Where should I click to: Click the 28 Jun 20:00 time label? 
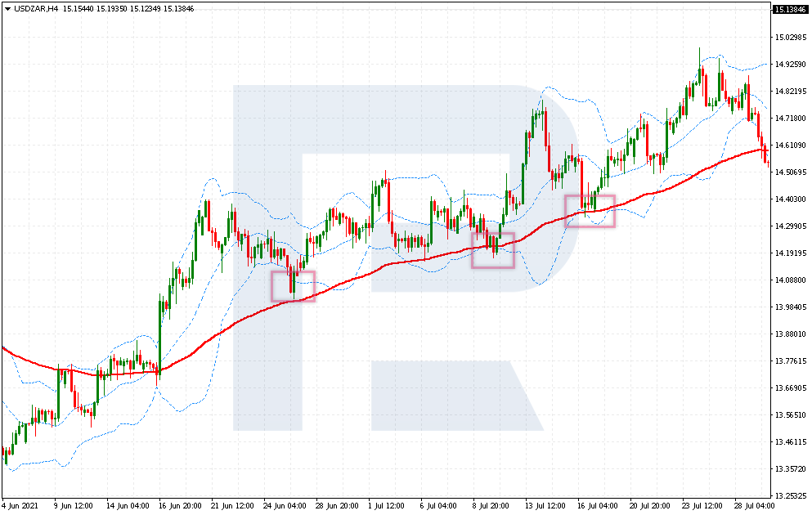(x=337, y=506)
